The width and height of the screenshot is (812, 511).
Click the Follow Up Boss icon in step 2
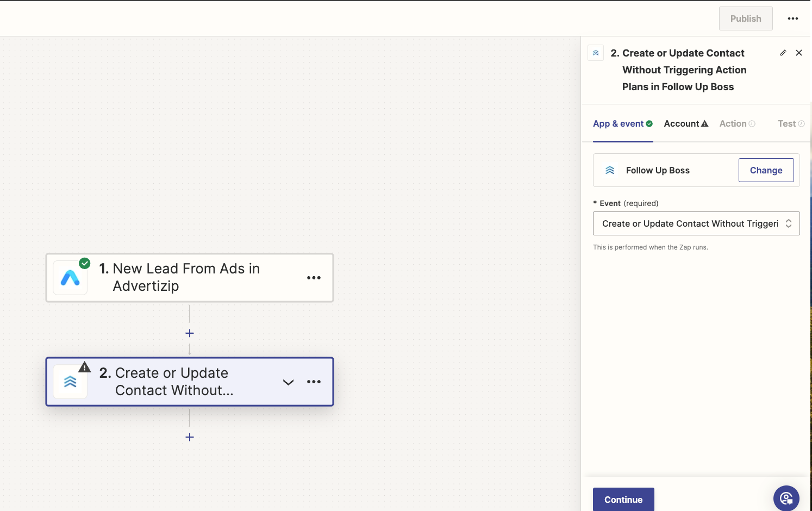70,382
